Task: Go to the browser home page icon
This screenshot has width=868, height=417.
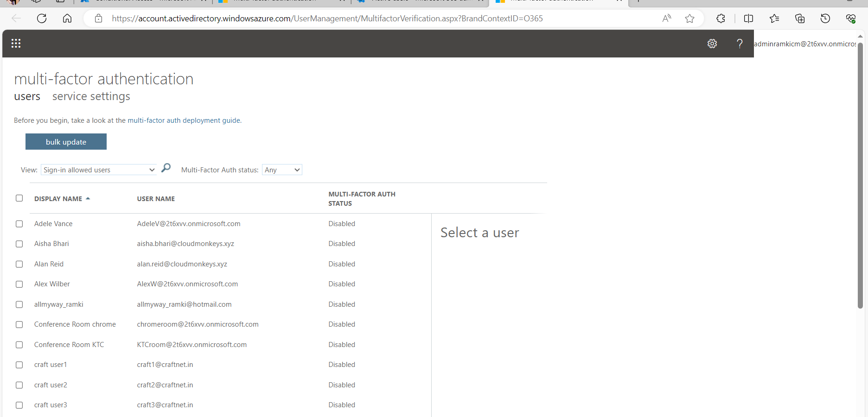Action: (67, 19)
